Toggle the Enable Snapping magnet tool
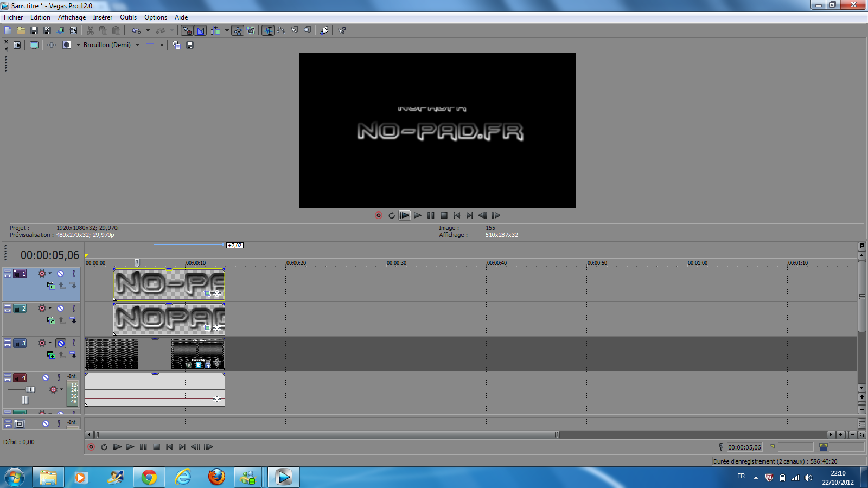Screen dimensions: 868x488 (x=268, y=31)
